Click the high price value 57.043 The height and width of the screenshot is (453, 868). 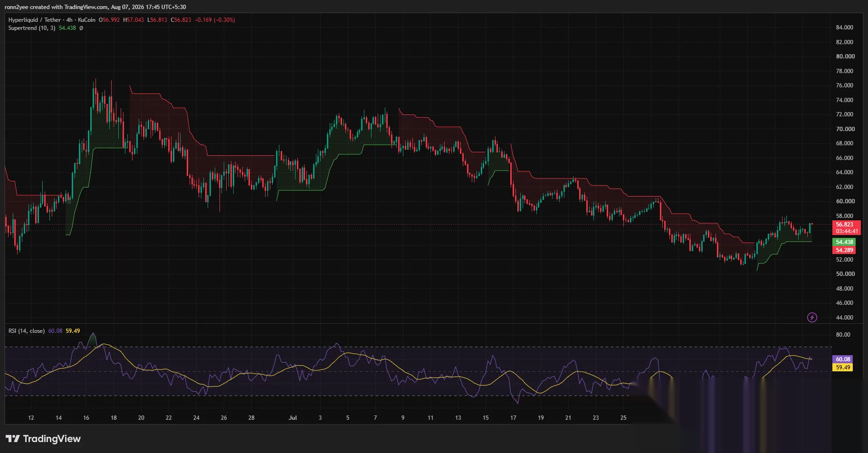pos(135,20)
